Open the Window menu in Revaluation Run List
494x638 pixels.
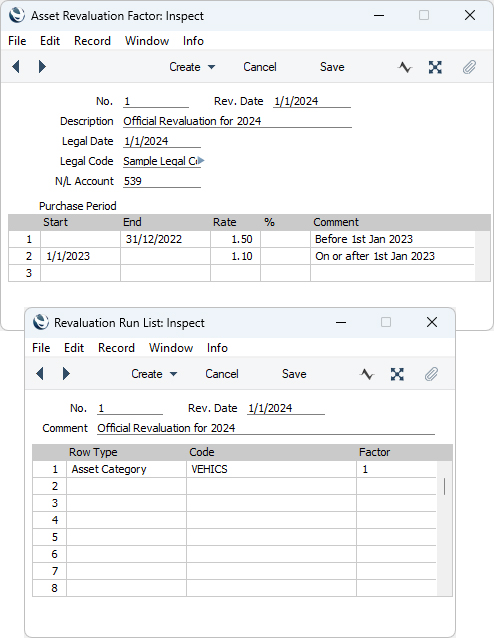click(x=171, y=348)
